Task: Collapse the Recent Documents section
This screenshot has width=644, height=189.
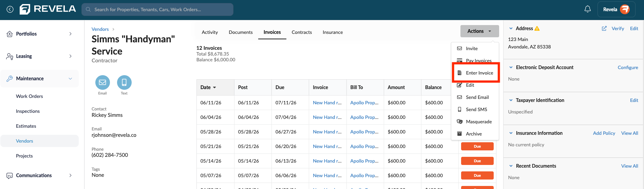Action: [x=511, y=166]
